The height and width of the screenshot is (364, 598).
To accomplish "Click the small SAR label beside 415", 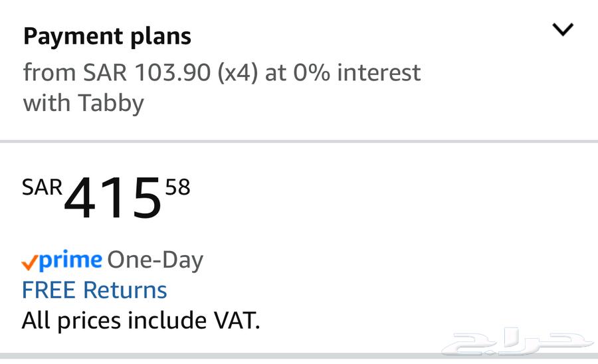I will click(42, 188).
